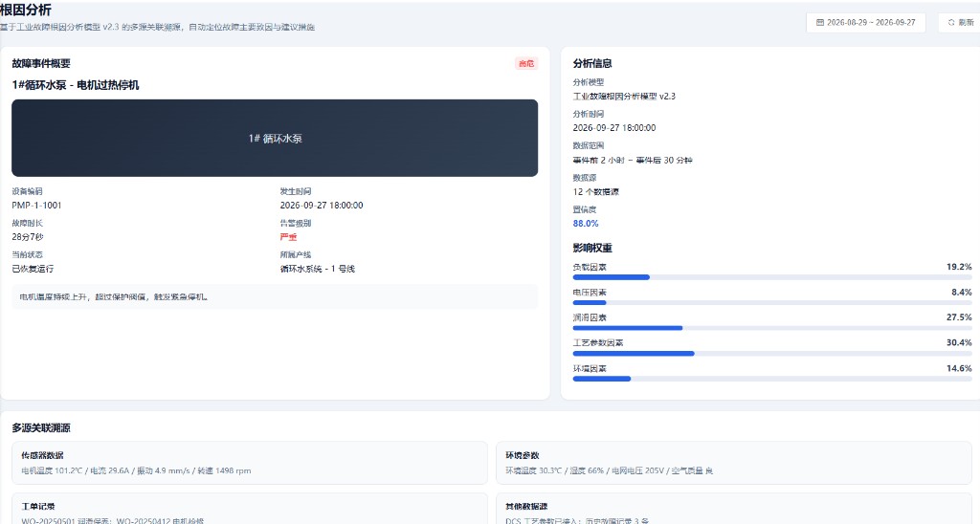This screenshot has width=980, height=524.
Task: Click the blue confidence value 88.0%
Action: tap(586, 224)
